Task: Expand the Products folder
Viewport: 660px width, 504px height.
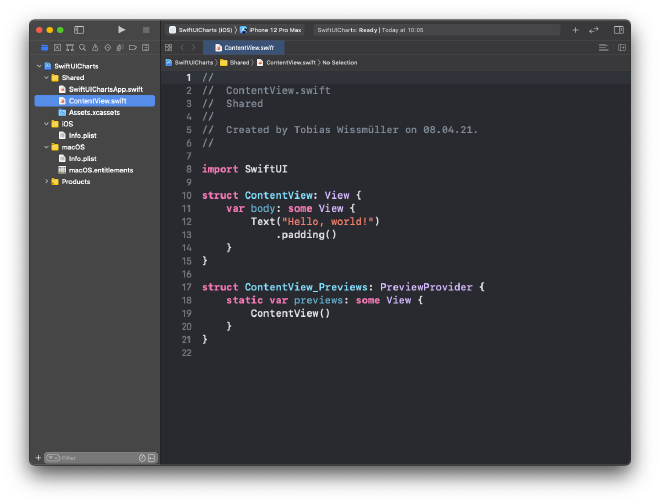Action: pos(45,181)
